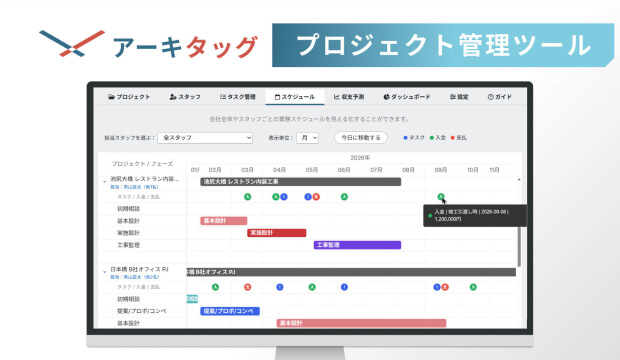Click the 2026年 year header

tap(360, 158)
